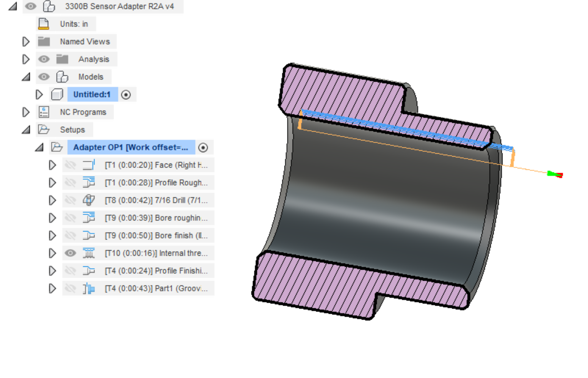Viewport: 588px width, 378px height.
Task: Activate Untitled:1 using its radio control
Action: click(x=126, y=94)
